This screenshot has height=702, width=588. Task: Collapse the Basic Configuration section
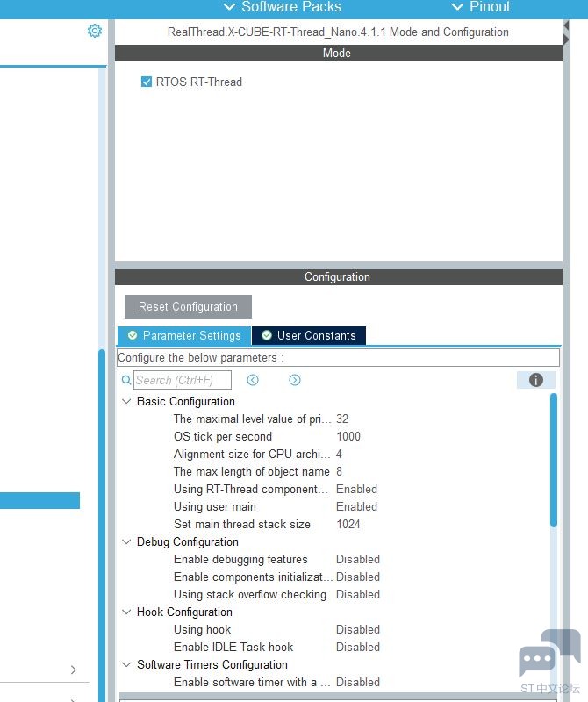126,401
